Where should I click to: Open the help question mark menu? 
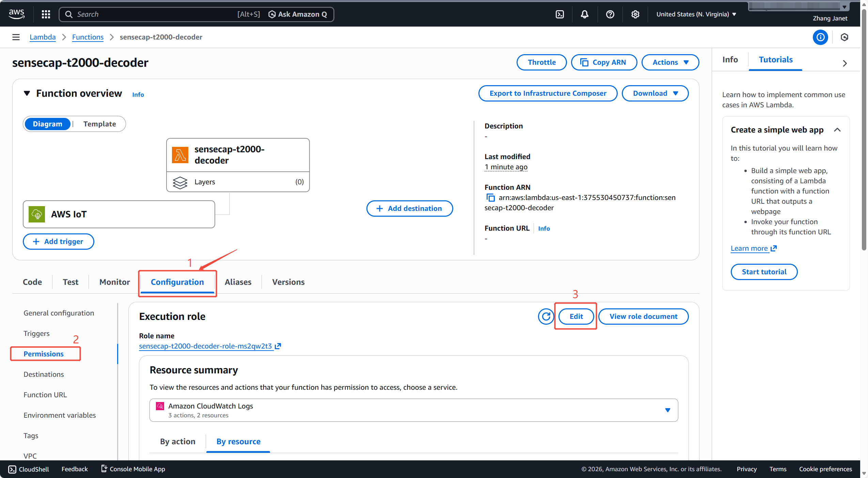610,14
